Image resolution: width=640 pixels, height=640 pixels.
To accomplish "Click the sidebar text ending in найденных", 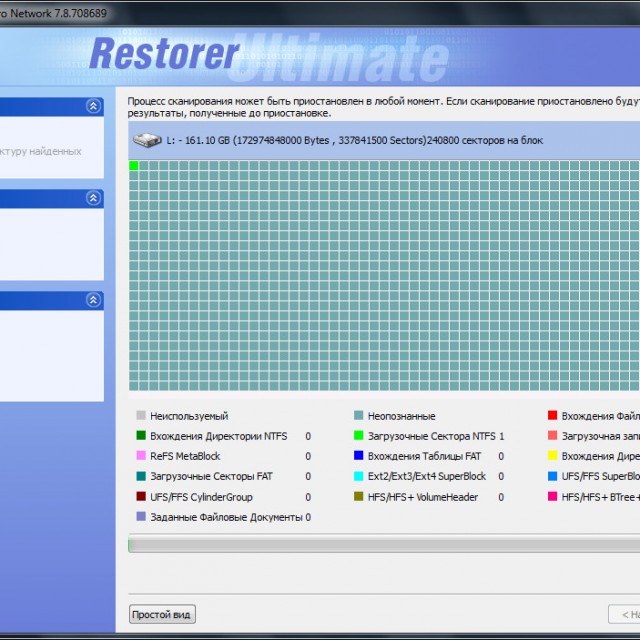I will click(41, 151).
